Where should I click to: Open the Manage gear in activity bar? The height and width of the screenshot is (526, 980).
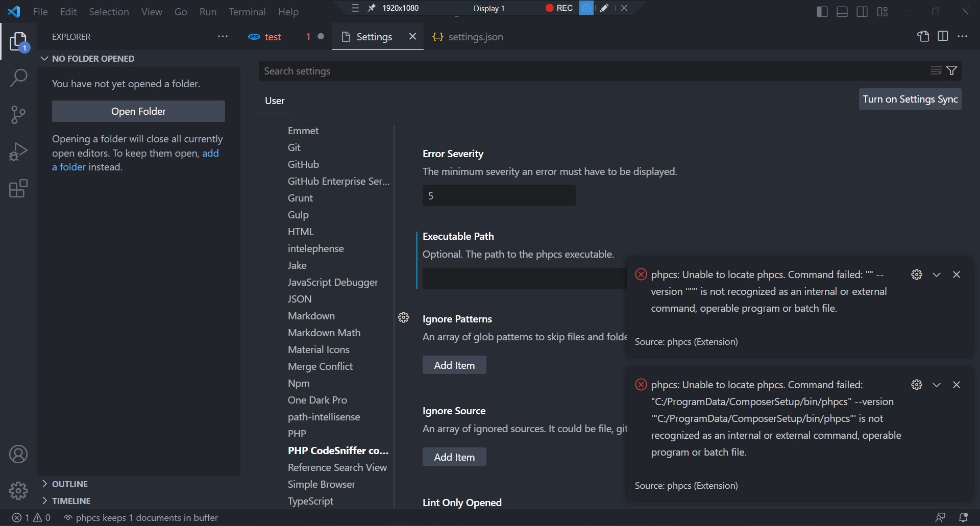[x=18, y=491]
